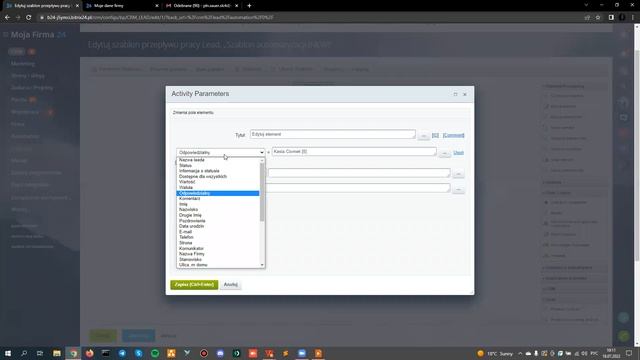Open Telegram from the taskbar
This screenshot has width=640, height=360.
122,353
